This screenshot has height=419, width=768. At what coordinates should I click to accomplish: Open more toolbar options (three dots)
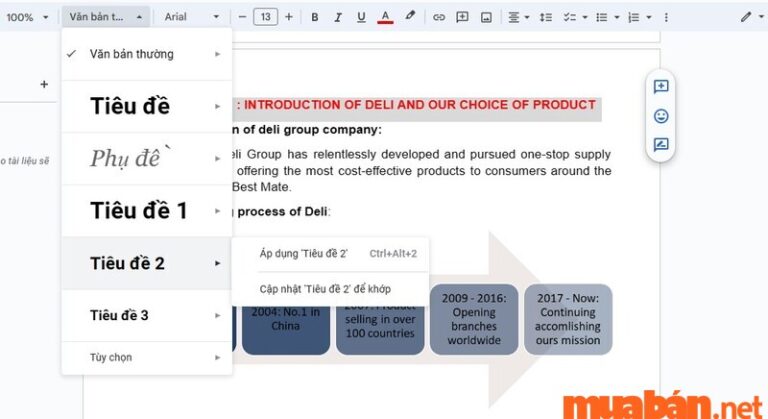point(666,17)
